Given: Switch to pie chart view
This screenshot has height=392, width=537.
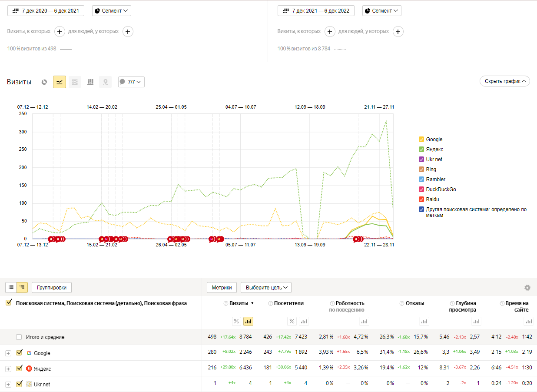Looking at the screenshot, I should pos(44,82).
